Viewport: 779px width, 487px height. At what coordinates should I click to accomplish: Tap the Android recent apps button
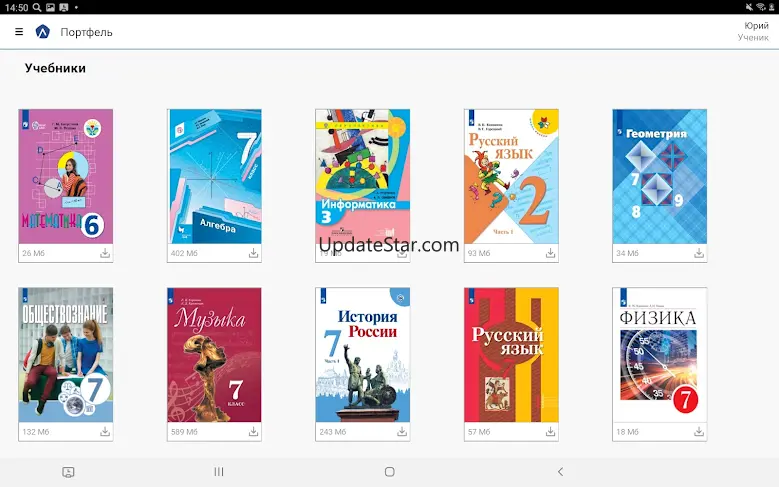point(219,472)
